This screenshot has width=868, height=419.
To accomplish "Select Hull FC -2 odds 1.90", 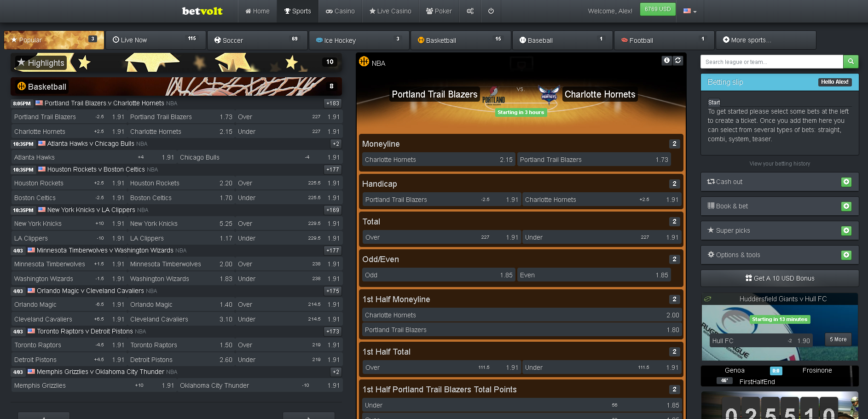I will [x=761, y=341].
